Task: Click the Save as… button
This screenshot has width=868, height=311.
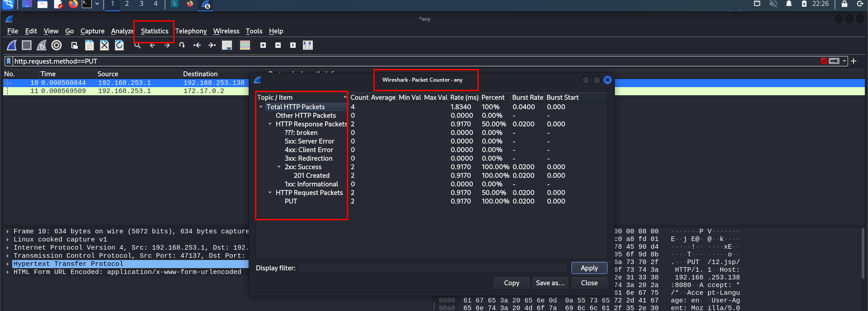Action: click(x=550, y=283)
